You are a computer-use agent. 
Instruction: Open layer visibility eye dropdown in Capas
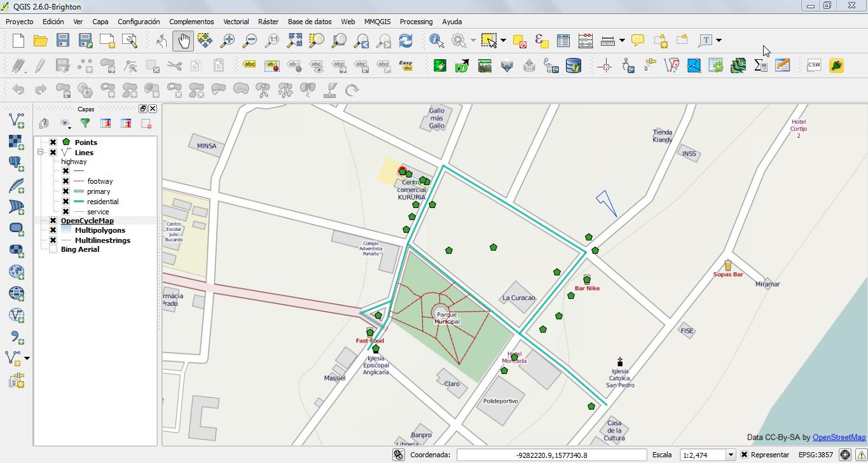click(65, 123)
